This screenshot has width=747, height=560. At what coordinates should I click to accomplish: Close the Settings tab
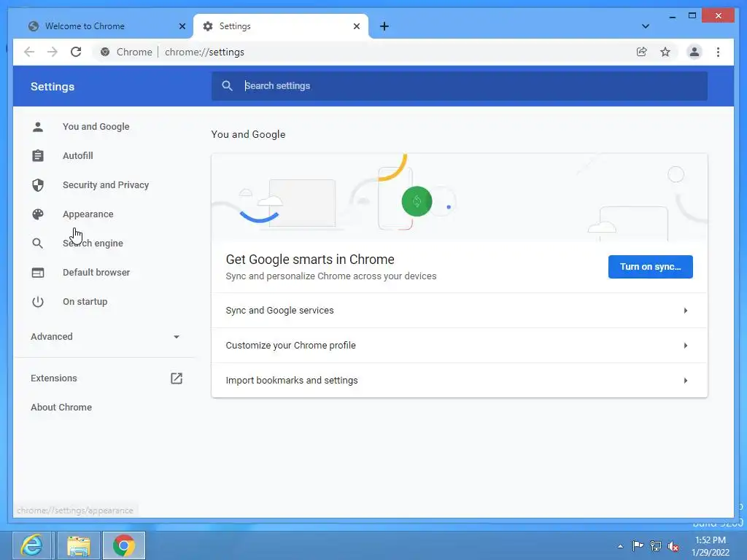point(356,26)
